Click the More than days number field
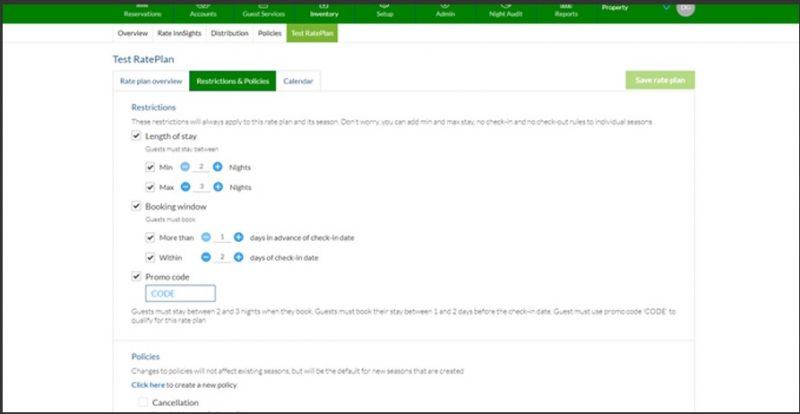The height and width of the screenshot is (414, 800). click(222, 237)
